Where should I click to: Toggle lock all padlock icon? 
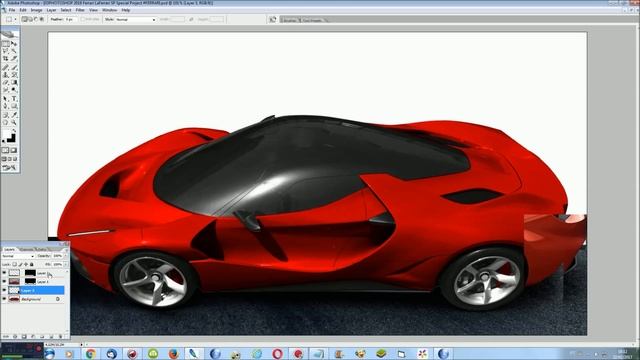click(x=31, y=264)
